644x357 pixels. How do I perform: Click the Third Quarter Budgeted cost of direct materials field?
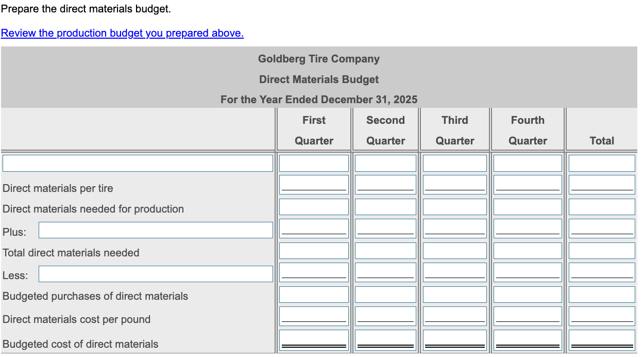[x=454, y=338]
